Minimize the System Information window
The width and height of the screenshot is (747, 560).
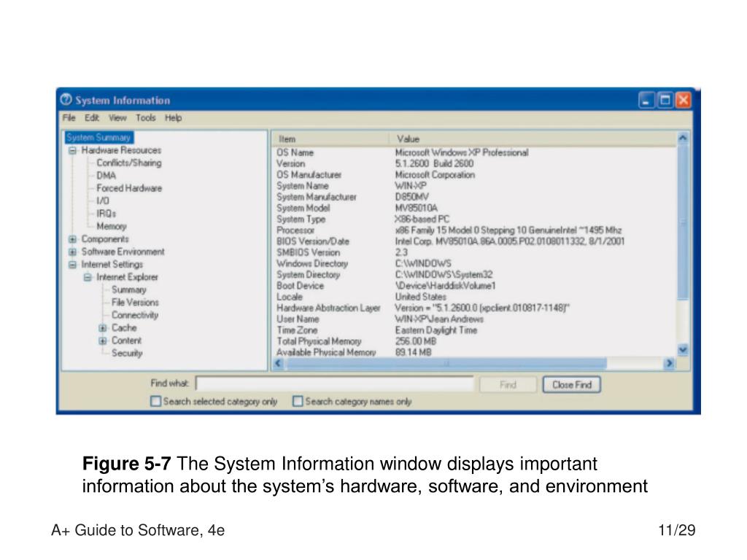tap(646, 100)
